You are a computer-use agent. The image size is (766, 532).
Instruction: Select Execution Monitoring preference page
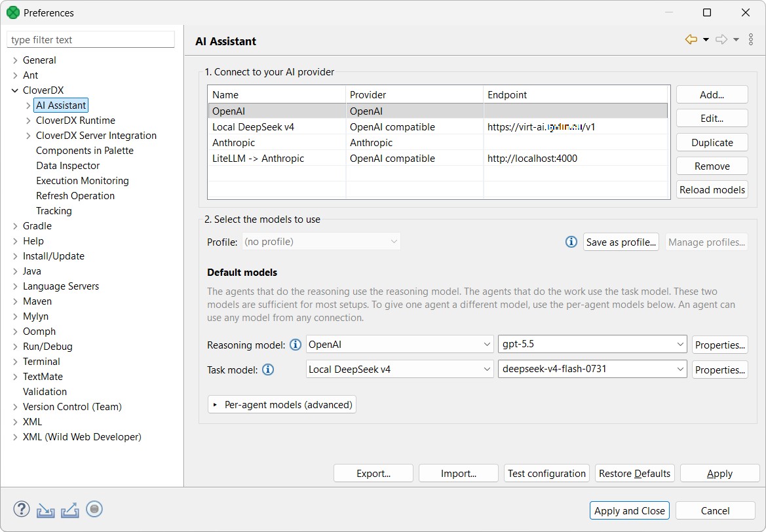pyautogui.click(x=83, y=181)
